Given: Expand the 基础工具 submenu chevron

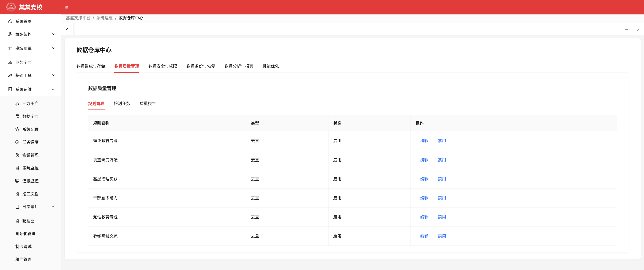Looking at the screenshot, I should pos(53,75).
